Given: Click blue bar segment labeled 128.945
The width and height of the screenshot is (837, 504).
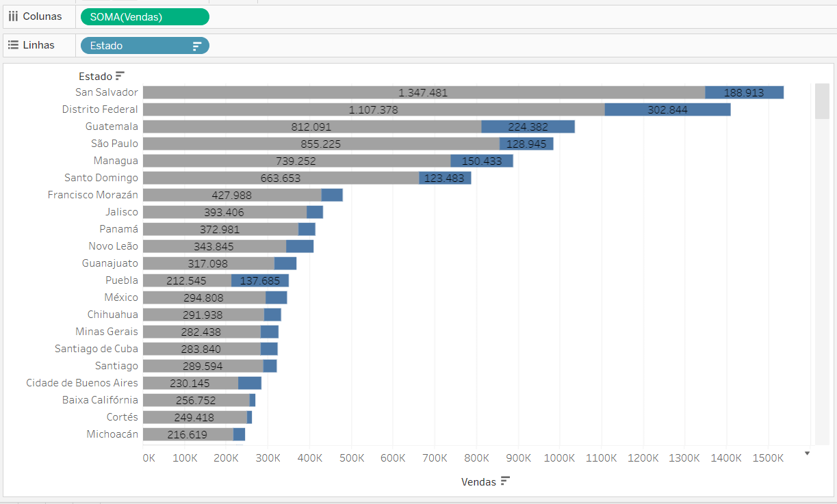Looking at the screenshot, I should 526,144.
